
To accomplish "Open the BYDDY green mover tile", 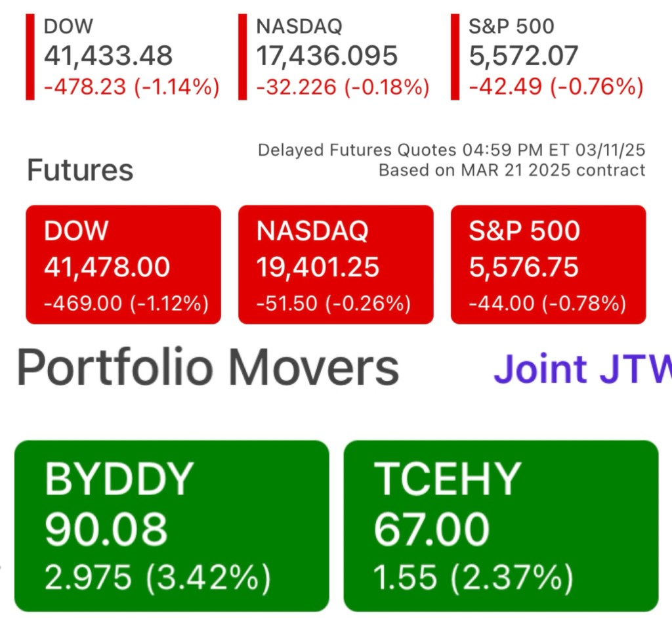I will [171, 525].
